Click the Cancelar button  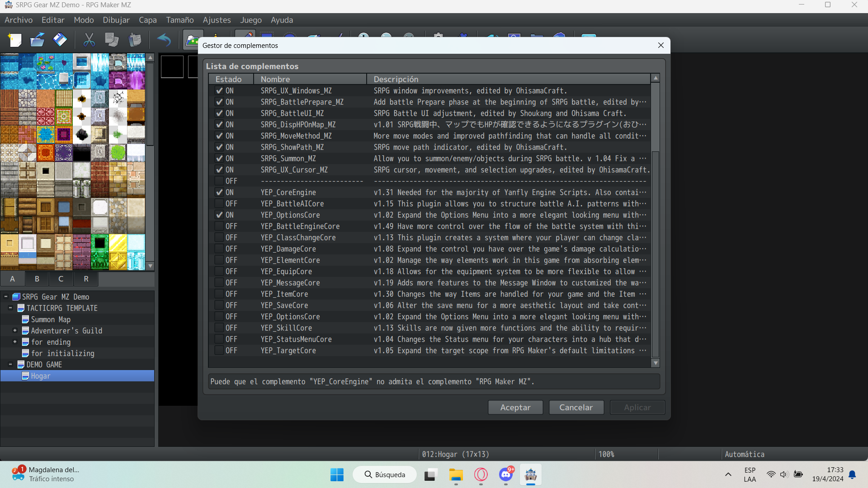576,408
